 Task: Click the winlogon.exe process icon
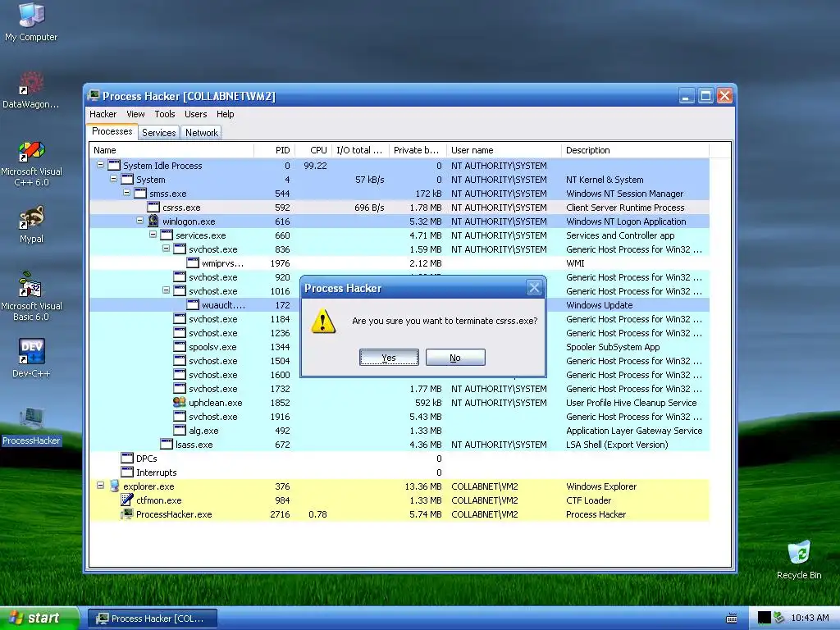tap(153, 221)
